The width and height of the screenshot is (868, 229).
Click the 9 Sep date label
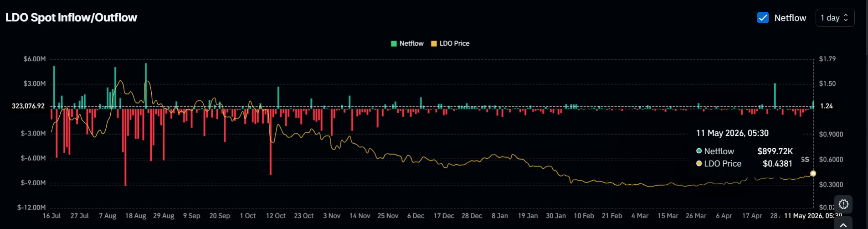coord(191,216)
